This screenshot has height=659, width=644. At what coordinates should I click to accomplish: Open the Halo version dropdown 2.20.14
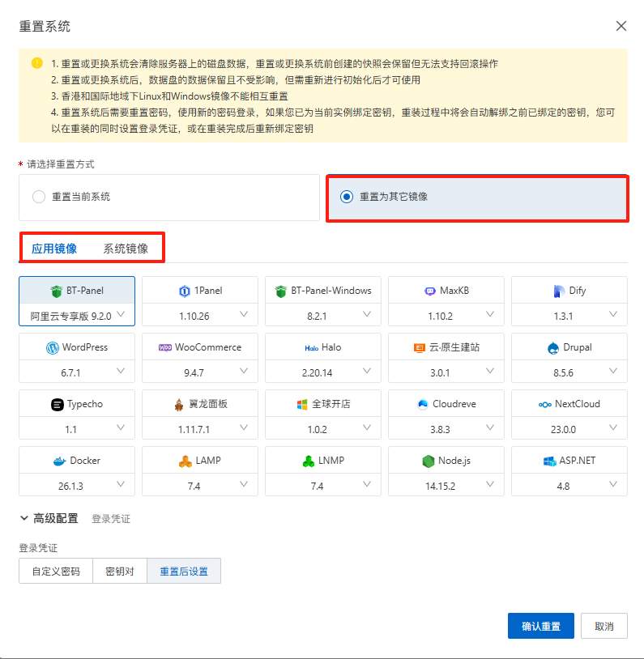323,372
